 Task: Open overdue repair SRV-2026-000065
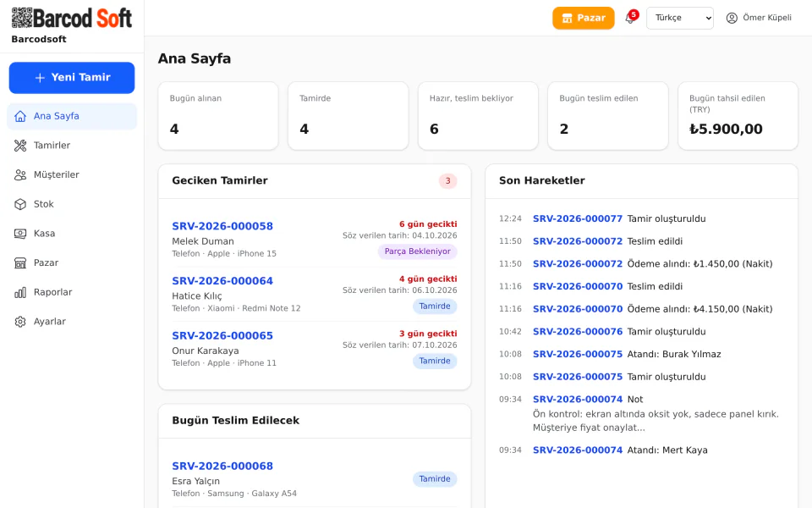coord(222,335)
